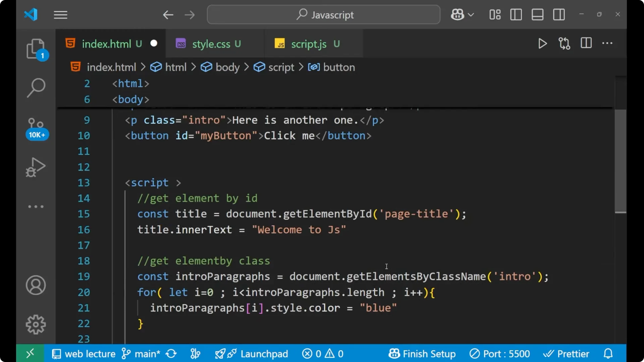Open the editor actions overflow menu
Image resolution: width=644 pixels, height=362 pixels.
[x=608, y=44]
